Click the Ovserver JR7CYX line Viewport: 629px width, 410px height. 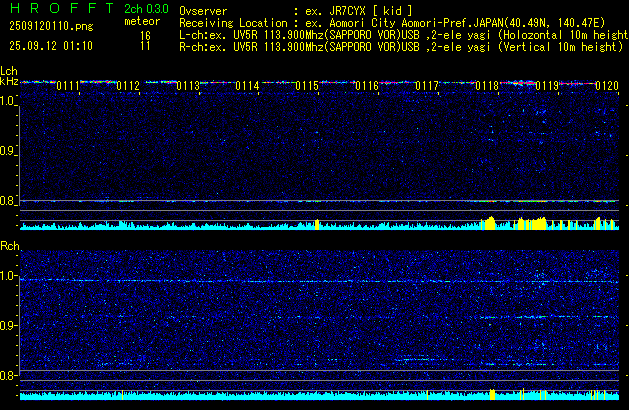296,11
